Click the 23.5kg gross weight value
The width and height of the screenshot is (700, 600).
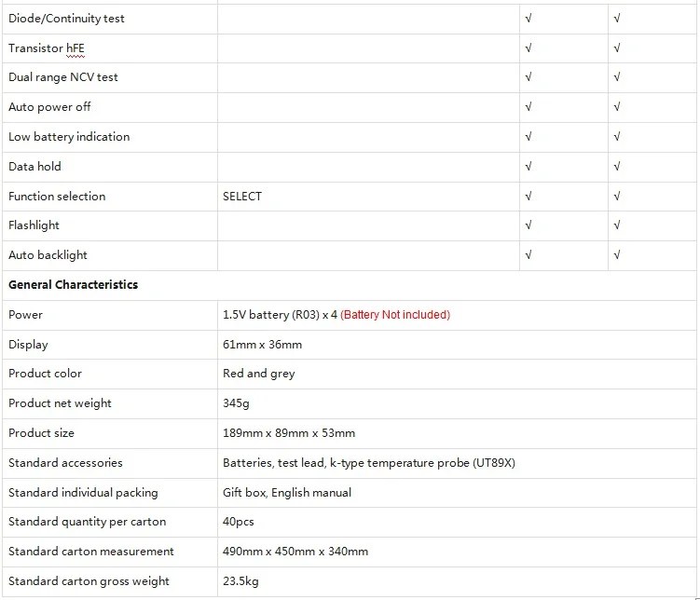[x=240, y=581]
